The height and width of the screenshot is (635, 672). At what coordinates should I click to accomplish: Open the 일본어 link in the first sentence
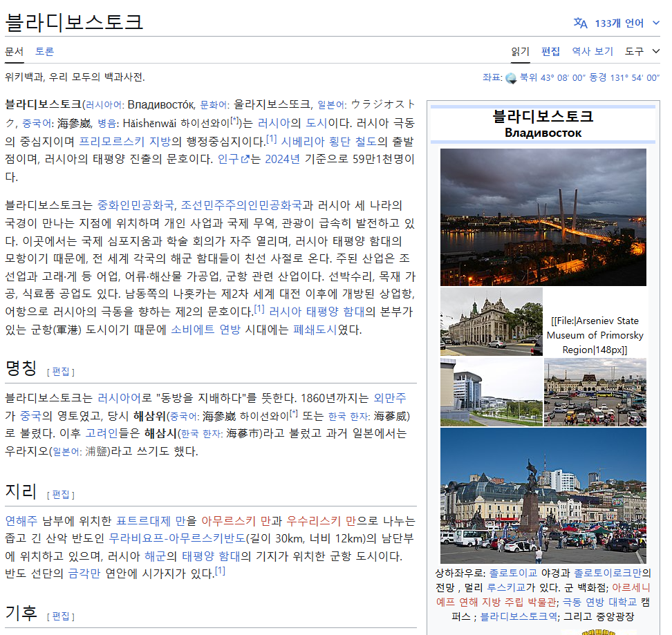point(330,105)
